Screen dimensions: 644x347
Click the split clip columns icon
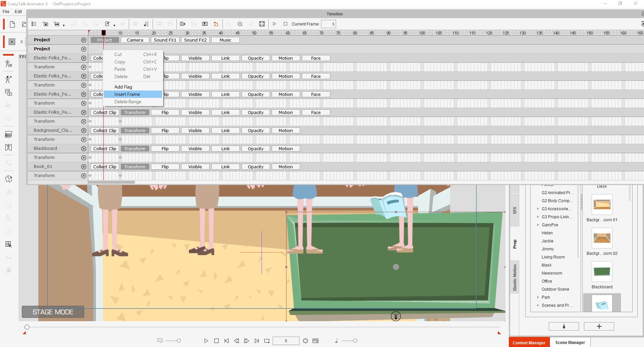[x=205, y=24]
